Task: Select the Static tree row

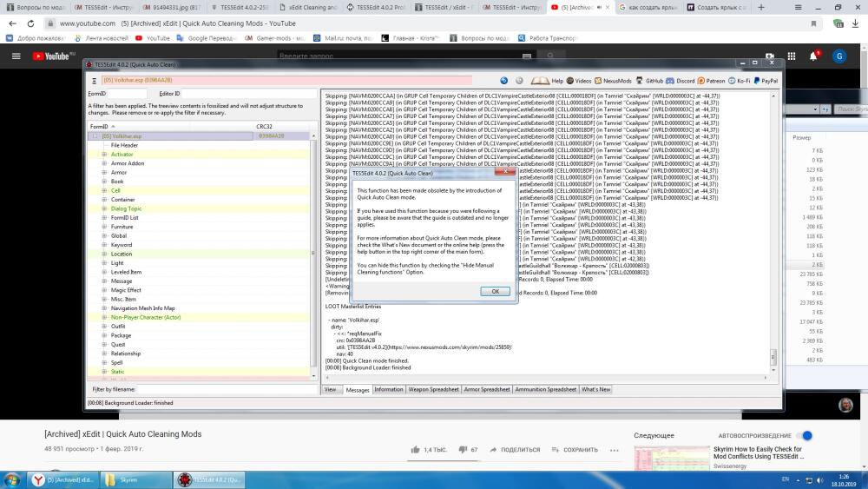Action: point(117,372)
